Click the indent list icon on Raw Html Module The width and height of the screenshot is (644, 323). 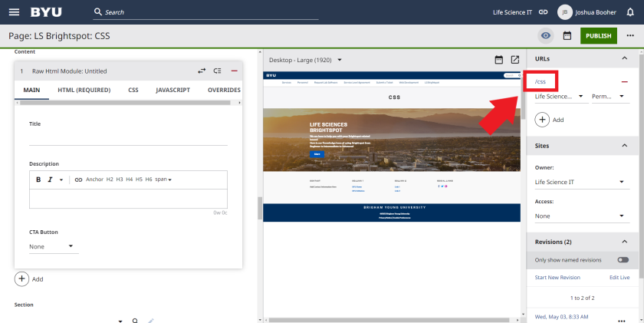[x=217, y=71]
